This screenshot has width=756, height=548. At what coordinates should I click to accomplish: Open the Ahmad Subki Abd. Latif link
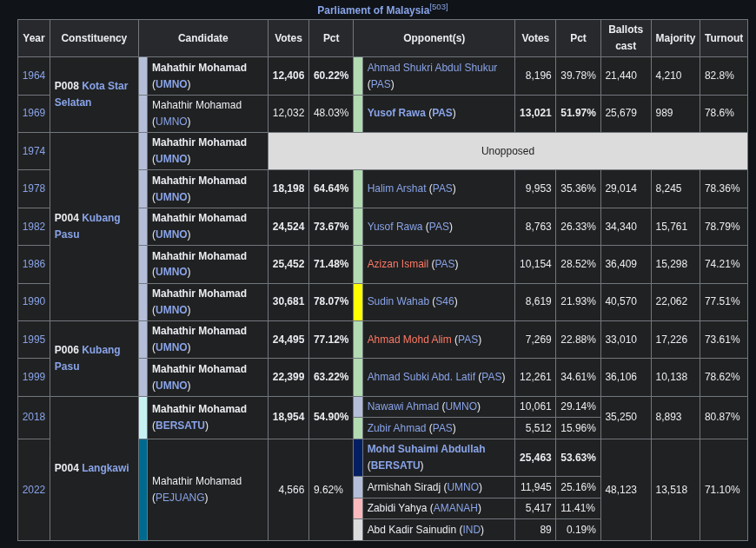(x=421, y=377)
